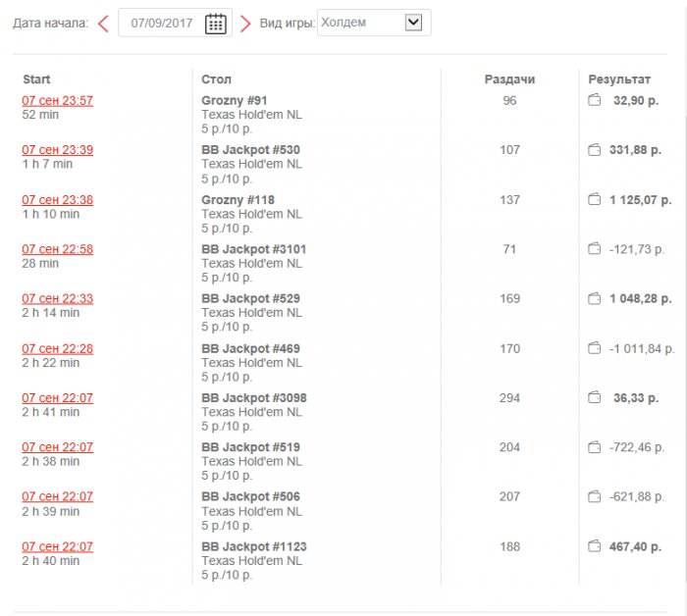Screen dimensions: 687x616
Task: Open session link 07 сен 23:57
Action: click(58, 100)
